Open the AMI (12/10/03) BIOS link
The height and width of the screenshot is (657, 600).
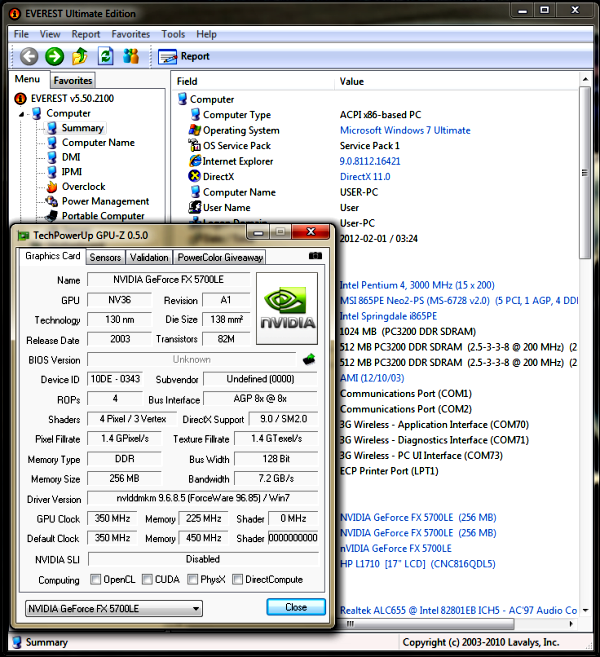click(x=372, y=378)
